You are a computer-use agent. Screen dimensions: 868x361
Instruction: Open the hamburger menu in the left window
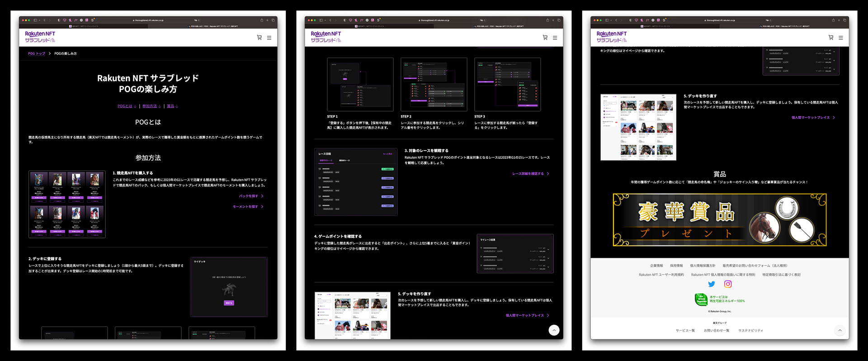click(269, 38)
